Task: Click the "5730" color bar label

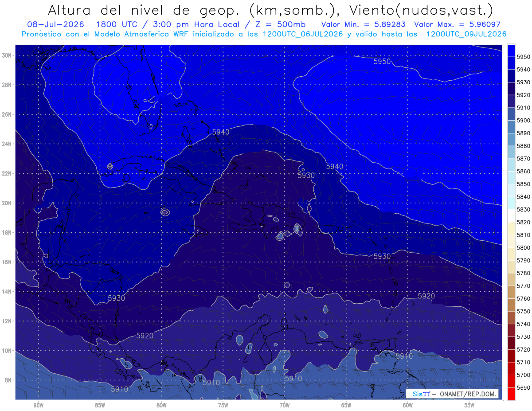Action: coord(523,337)
